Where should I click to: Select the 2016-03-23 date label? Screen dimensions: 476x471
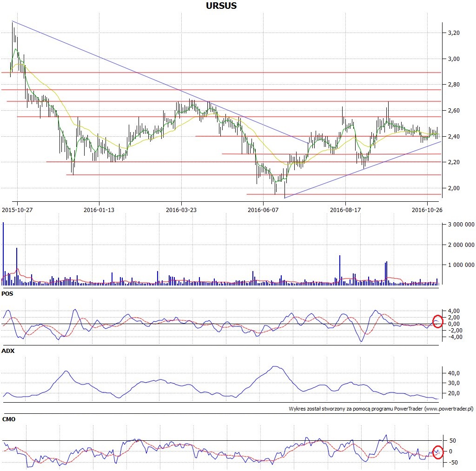(181, 210)
